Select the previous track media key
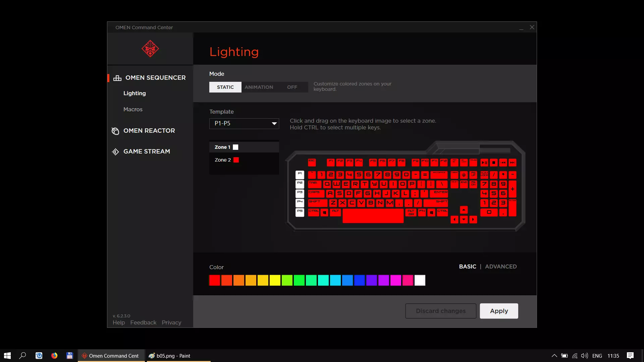 (503, 163)
